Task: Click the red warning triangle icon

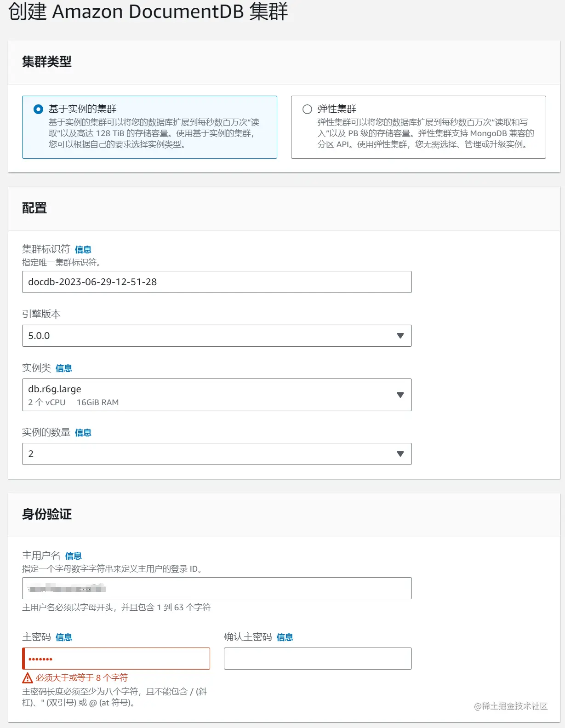Action: 28,678
